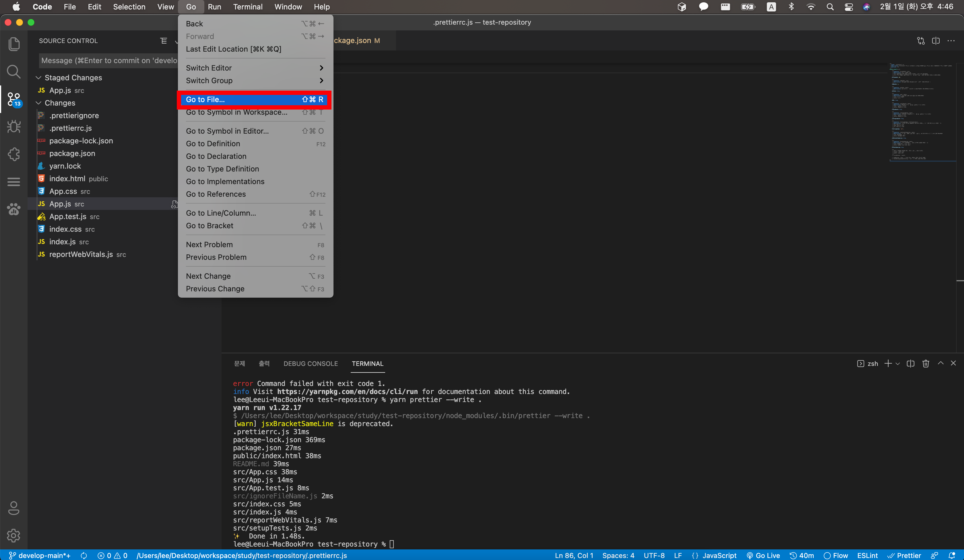Viewport: 964px width, 560px height.
Task: Click the JavaScript language mode button
Action: tap(719, 555)
